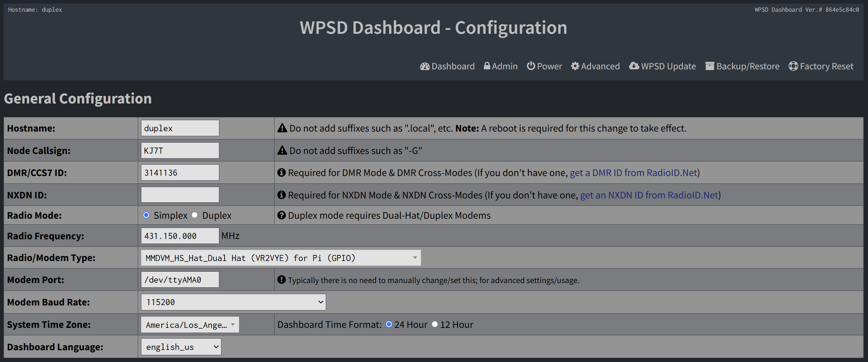This screenshot has height=362, width=868.
Task: Click the Dashboard gauge icon in navigation
Action: [x=425, y=66]
